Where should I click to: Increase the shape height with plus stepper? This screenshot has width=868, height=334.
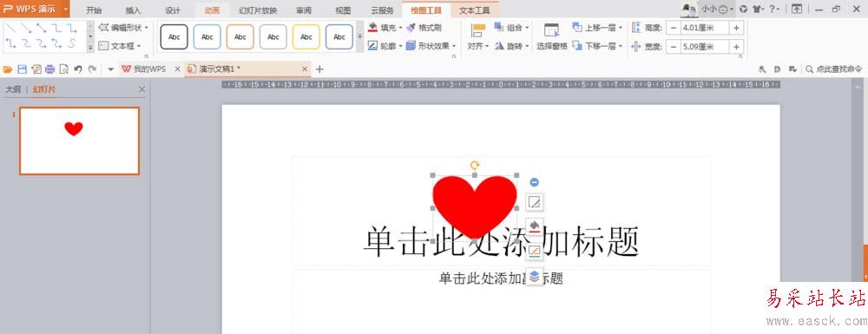736,28
